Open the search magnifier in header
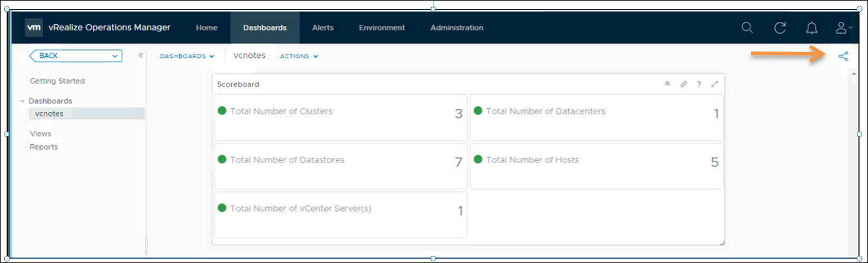The image size is (868, 263). [747, 28]
